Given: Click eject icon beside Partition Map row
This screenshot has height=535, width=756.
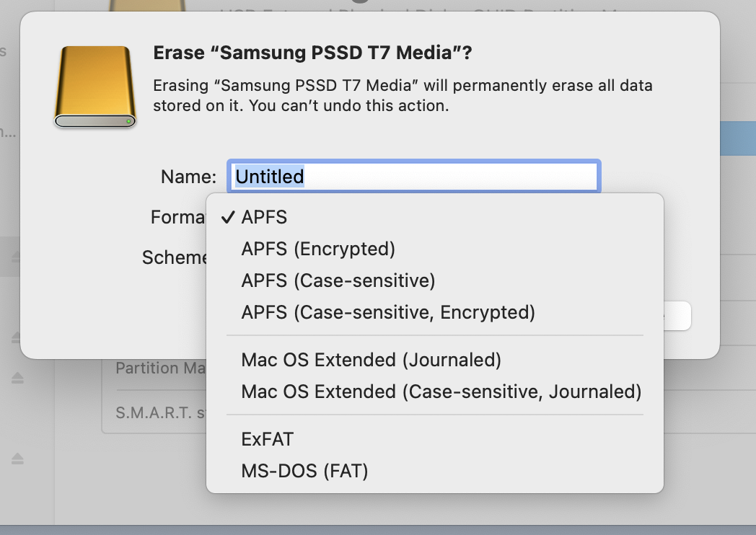Looking at the screenshot, I should point(17,377).
